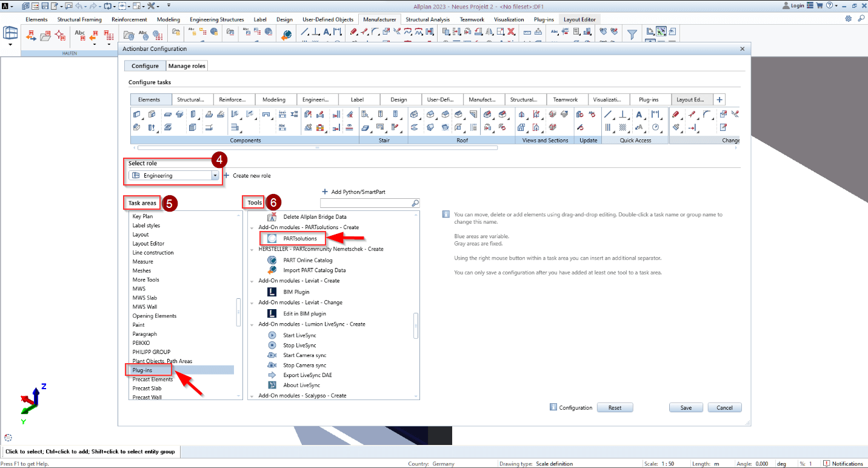The width and height of the screenshot is (868, 468).
Task: Click the Start Camera sync icon
Action: click(272, 355)
